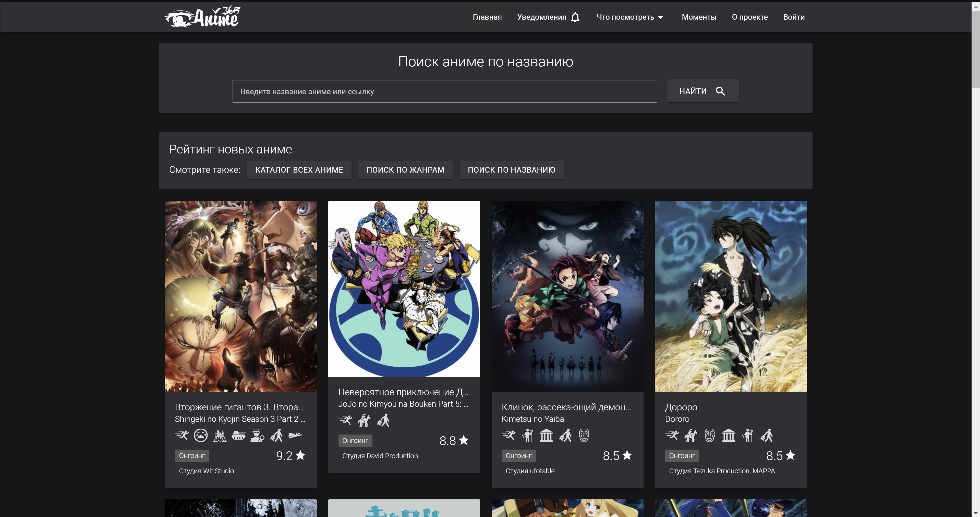Click the Anime 365 logo
Image resolution: width=980 pixels, height=517 pixels.
(x=202, y=17)
